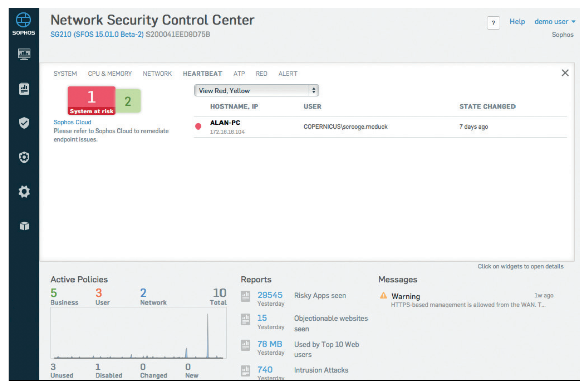Click the S200041EED9D75B serial number
Screen dimensions: 588x387
pos(178,35)
